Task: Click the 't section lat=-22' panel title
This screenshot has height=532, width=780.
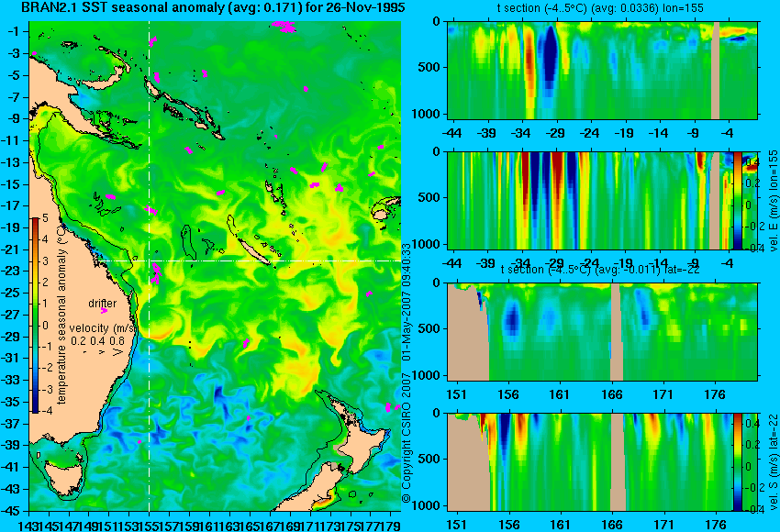Action: point(600,270)
